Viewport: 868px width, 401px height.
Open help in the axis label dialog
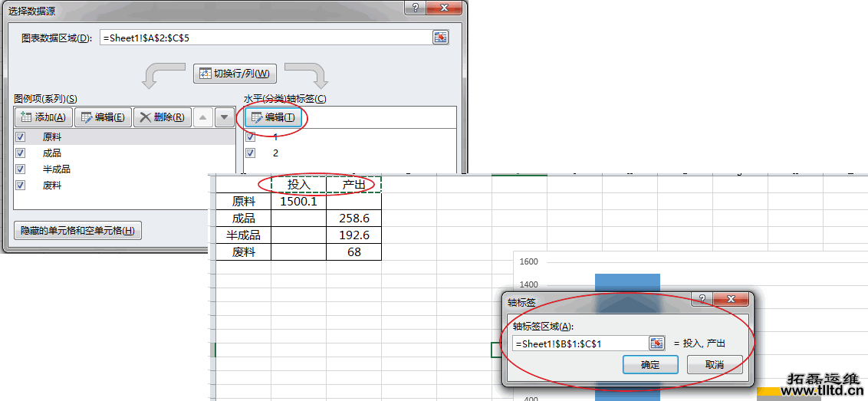pyautogui.click(x=702, y=300)
